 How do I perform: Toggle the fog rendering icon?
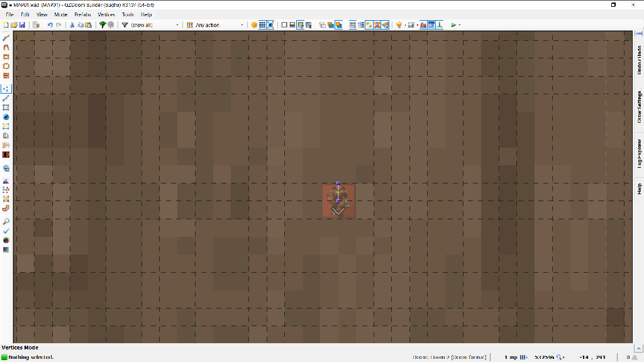point(423,25)
